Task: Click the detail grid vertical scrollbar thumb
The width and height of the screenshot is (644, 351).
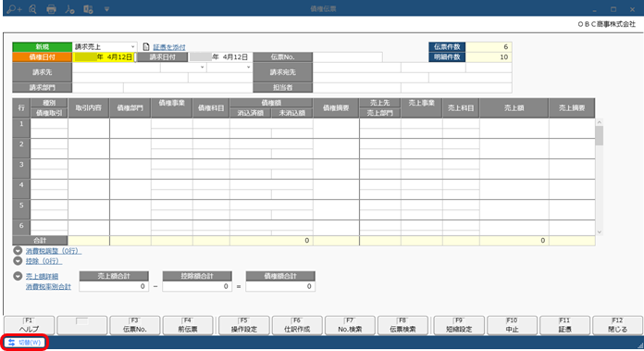Action: pos(600,135)
